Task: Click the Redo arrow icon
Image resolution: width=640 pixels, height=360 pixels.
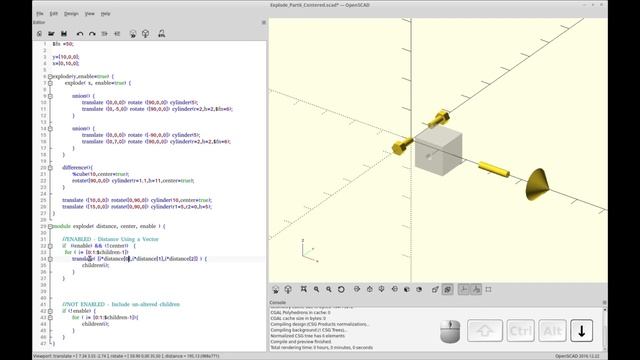Action: pos(92,34)
